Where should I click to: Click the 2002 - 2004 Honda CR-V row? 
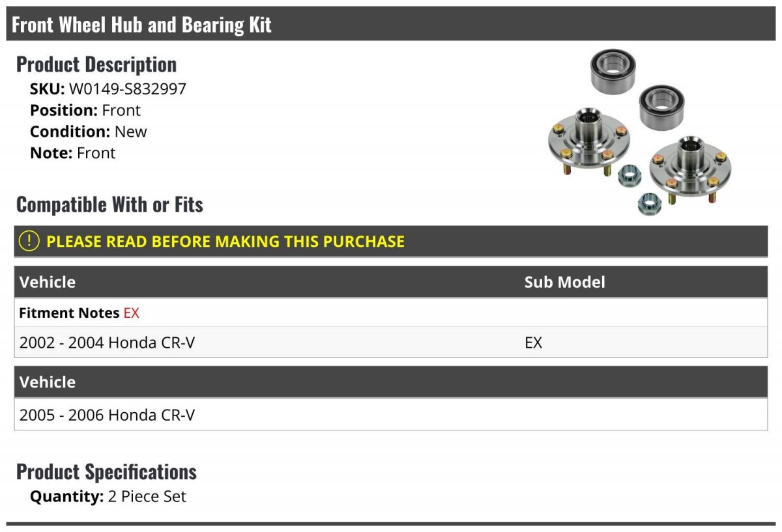[x=391, y=342]
